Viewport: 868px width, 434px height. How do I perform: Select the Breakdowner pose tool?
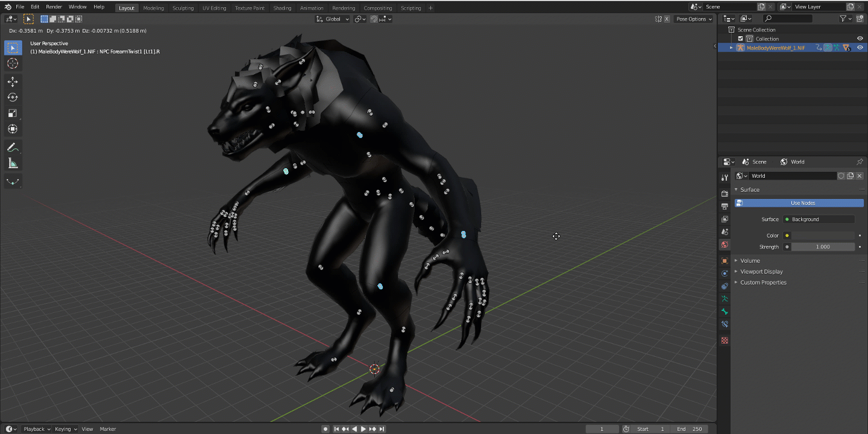pyautogui.click(x=13, y=181)
